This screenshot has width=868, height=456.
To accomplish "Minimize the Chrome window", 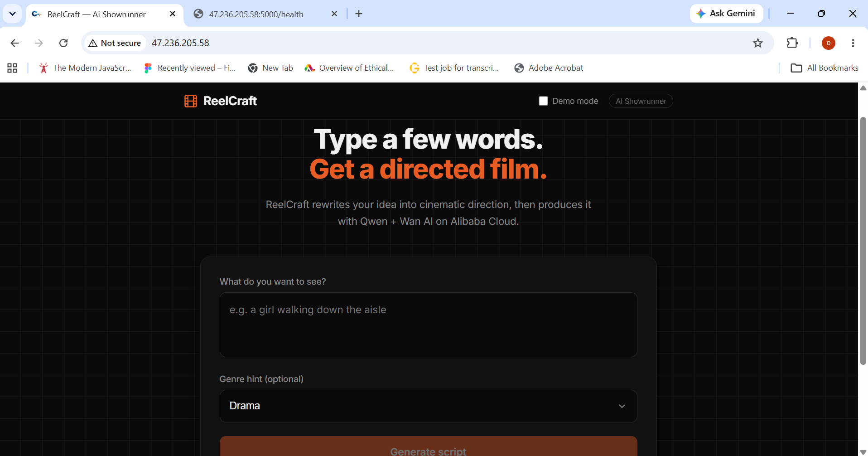I will (790, 14).
